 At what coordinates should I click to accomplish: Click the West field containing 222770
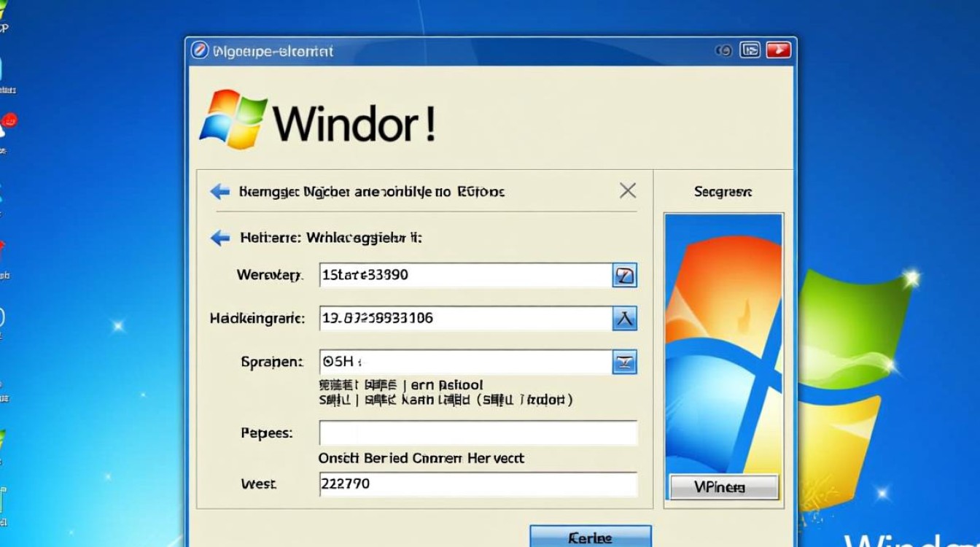(478, 484)
